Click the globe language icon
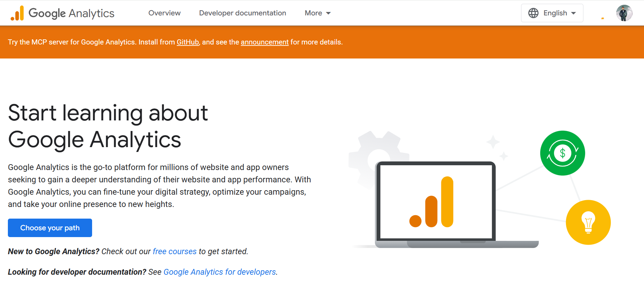Screen dimensions: 644x299 [533, 13]
